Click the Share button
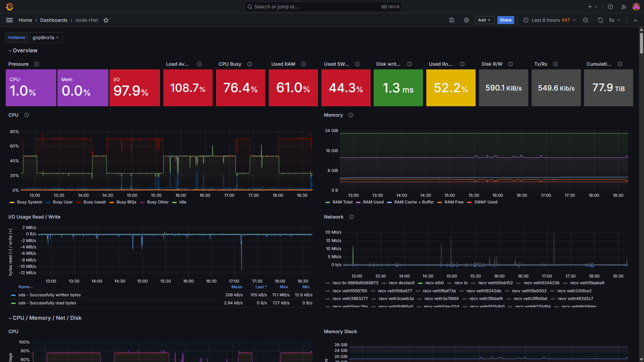This screenshot has height=362, width=644. tap(505, 20)
